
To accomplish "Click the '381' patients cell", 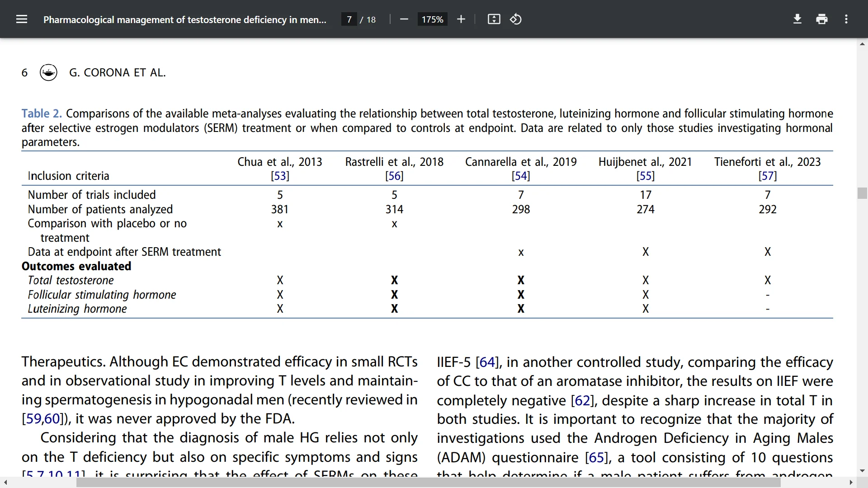I will 280,209.
